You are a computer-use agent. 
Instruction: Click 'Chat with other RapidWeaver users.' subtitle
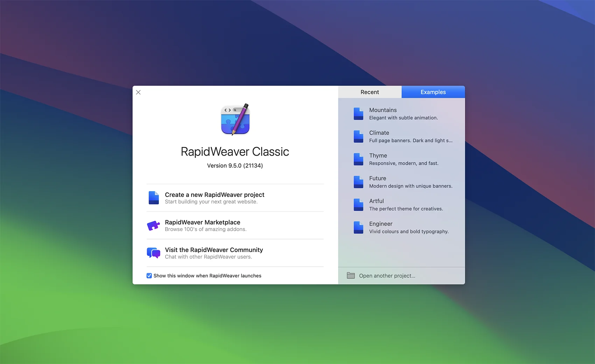coord(209,257)
